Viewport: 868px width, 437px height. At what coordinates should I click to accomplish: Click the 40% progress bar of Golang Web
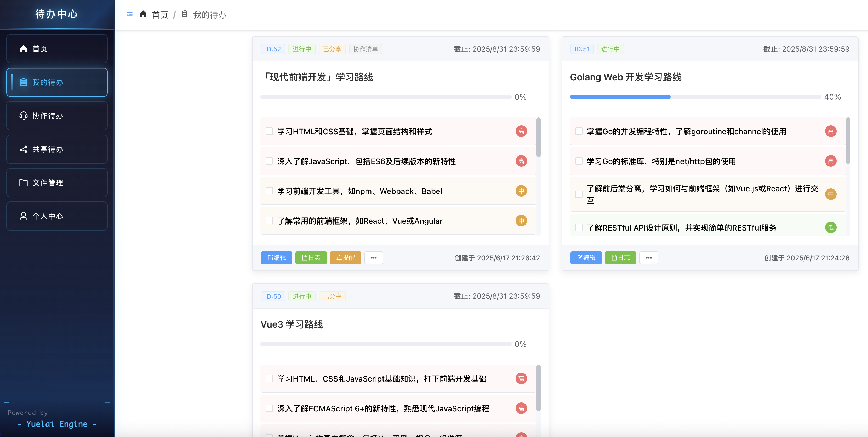point(695,97)
